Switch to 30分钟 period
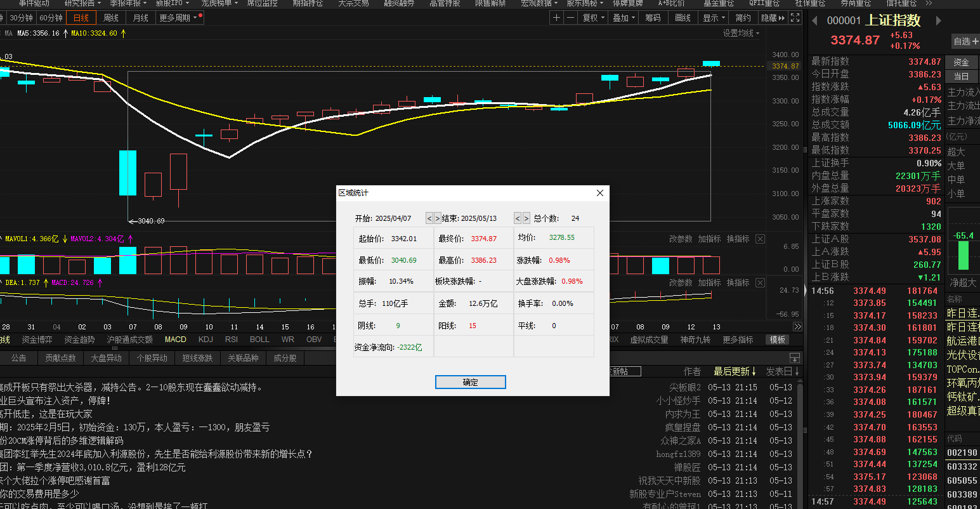This screenshot has width=980, height=509. click(x=21, y=18)
